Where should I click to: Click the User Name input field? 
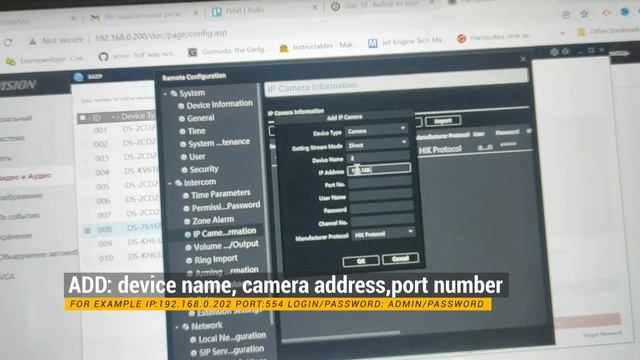pyautogui.click(x=381, y=196)
